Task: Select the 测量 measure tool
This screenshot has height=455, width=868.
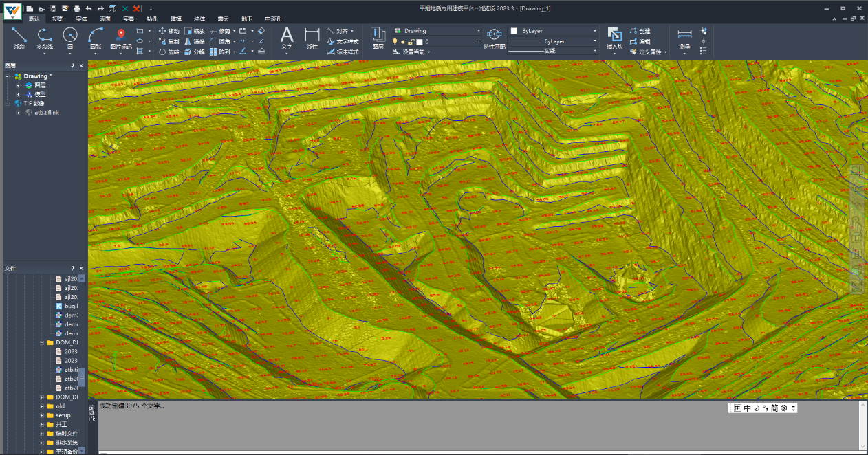Action: click(x=684, y=36)
